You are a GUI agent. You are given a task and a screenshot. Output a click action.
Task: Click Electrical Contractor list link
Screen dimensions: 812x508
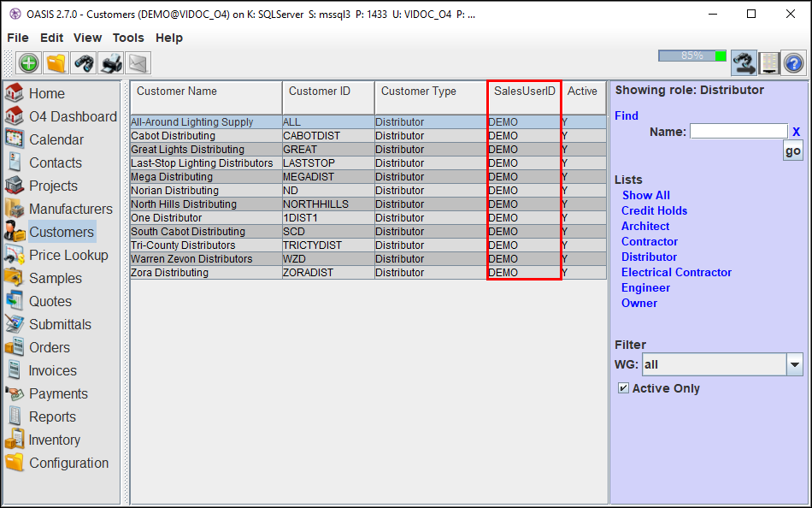coord(676,272)
